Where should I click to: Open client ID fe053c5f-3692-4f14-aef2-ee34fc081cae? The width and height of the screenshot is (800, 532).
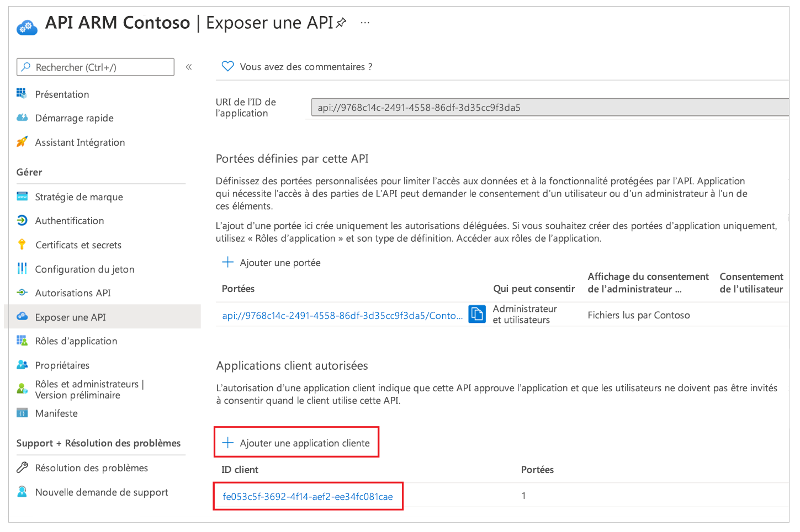[x=308, y=496]
